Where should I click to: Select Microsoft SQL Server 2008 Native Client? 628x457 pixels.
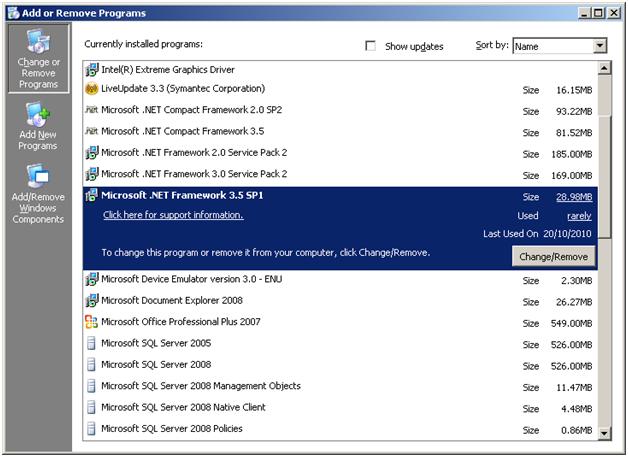click(340, 408)
